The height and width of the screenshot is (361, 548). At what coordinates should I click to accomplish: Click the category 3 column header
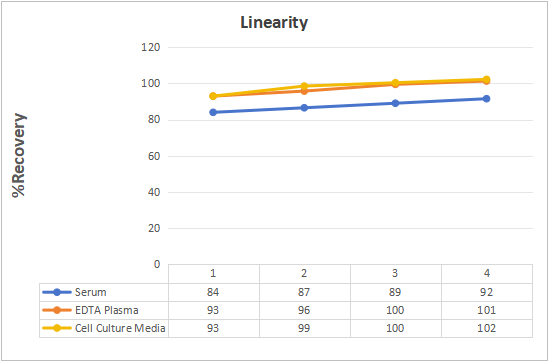[396, 274]
